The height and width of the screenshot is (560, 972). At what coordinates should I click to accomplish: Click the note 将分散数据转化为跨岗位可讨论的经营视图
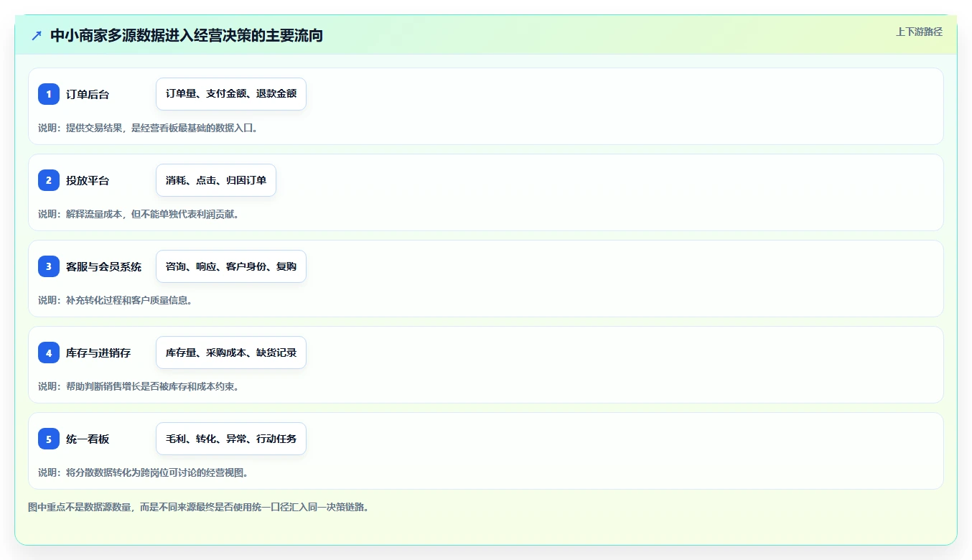pos(143,472)
